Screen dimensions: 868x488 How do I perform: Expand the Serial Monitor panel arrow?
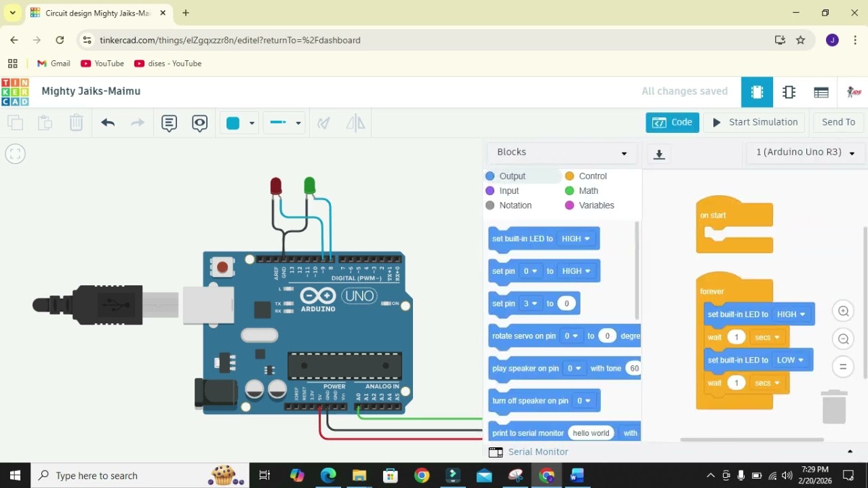(x=850, y=452)
